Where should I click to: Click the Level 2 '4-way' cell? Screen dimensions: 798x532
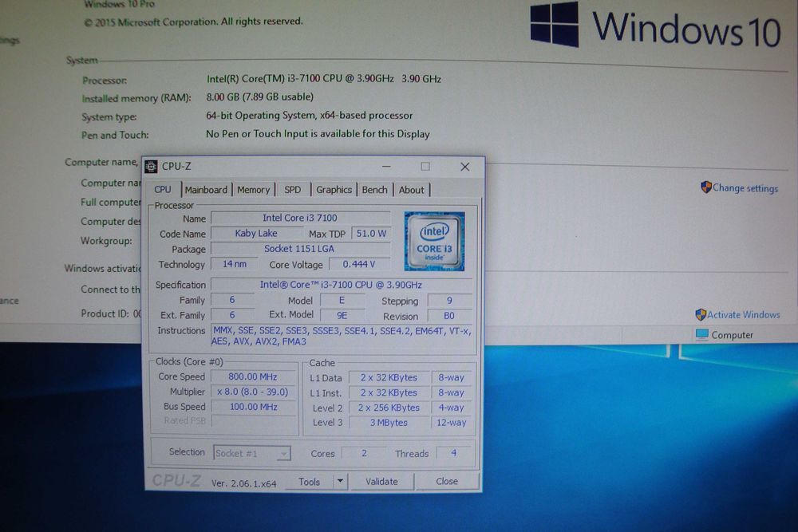coord(452,408)
